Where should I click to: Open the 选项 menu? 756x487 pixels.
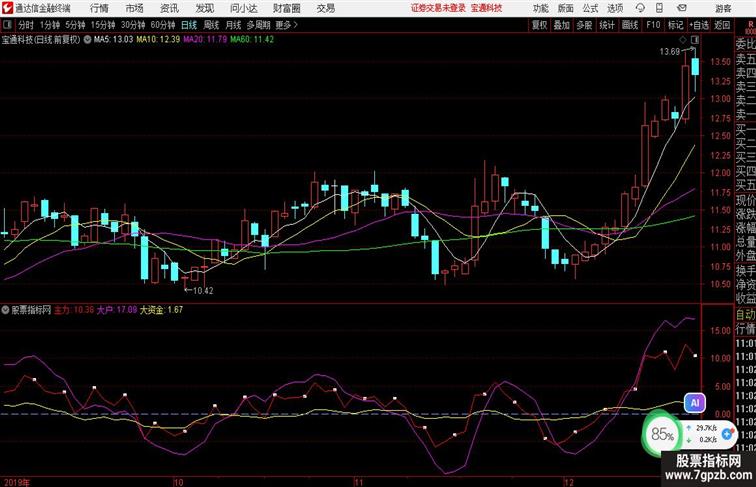tap(615, 8)
